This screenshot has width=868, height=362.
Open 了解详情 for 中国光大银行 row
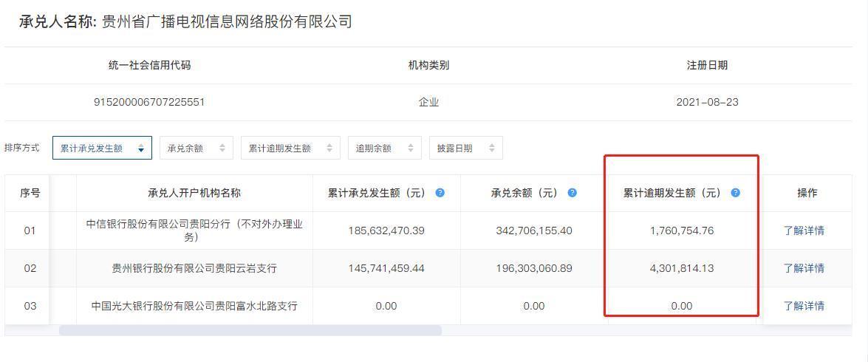804,306
